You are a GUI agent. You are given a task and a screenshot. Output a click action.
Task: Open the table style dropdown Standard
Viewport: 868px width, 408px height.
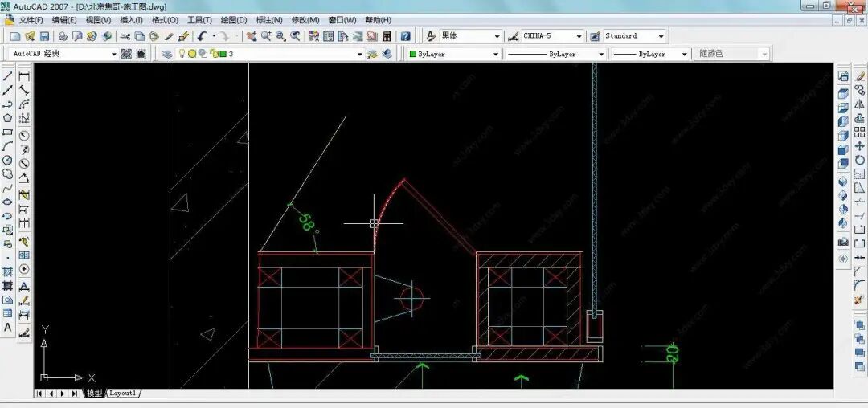point(634,36)
